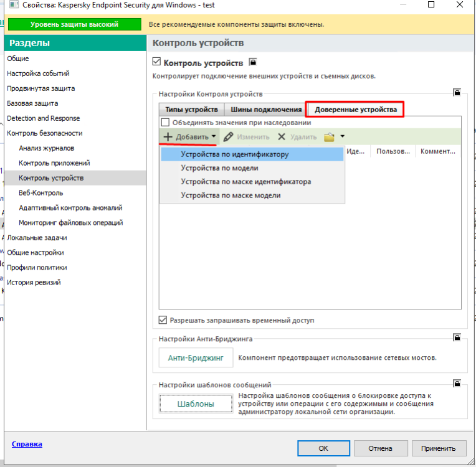The image size is (476, 467).
Task: Close the Свойства window
Action: [x=460, y=4]
